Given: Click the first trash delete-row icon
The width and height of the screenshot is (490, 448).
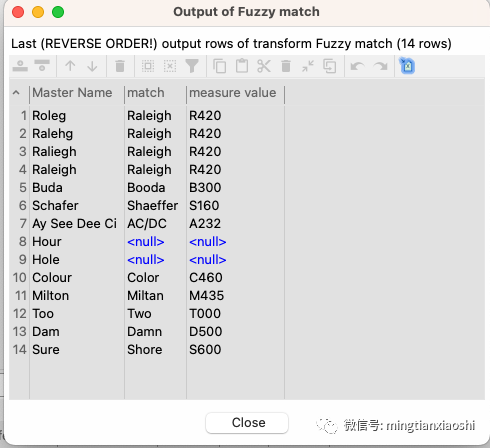Looking at the screenshot, I should tap(120, 66).
